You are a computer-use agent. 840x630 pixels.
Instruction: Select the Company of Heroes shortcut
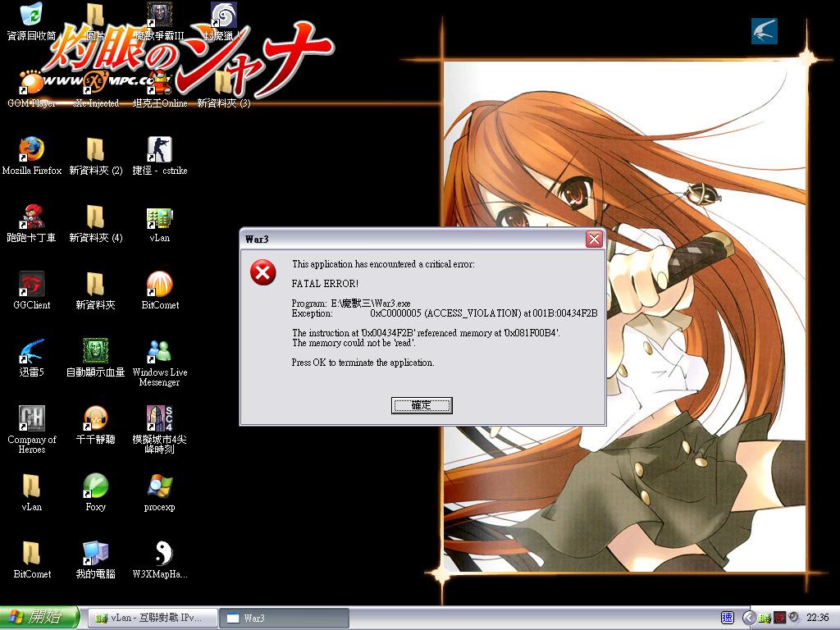[x=32, y=419]
